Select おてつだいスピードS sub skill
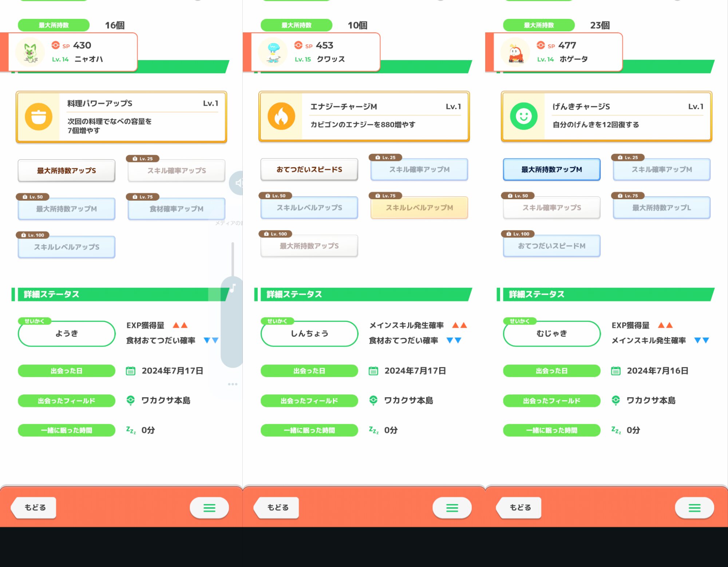The width and height of the screenshot is (728, 567). coord(309,169)
